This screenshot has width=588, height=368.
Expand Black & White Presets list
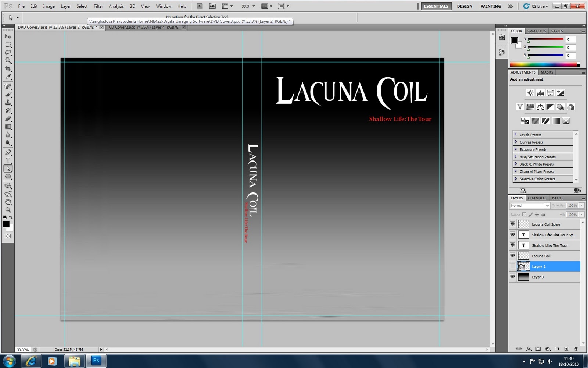(516, 164)
